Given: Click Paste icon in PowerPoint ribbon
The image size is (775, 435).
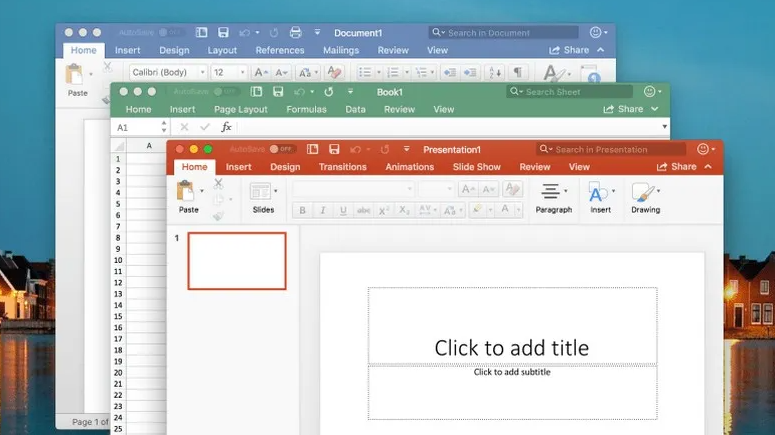Looking at the screenshot, I should click(186, 191).
